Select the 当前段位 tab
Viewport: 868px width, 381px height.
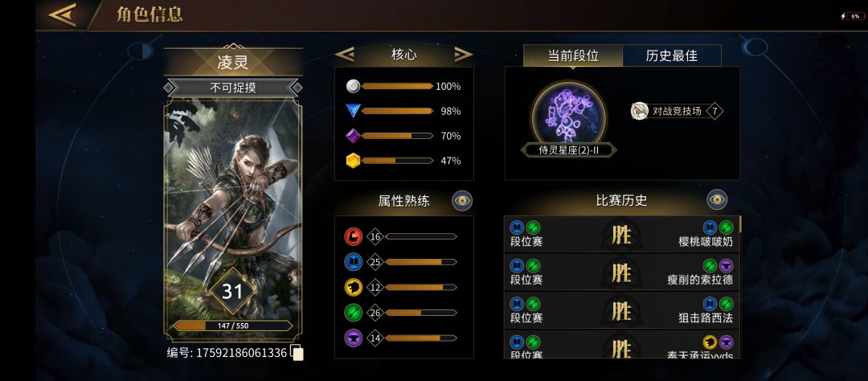coord(573,56)
